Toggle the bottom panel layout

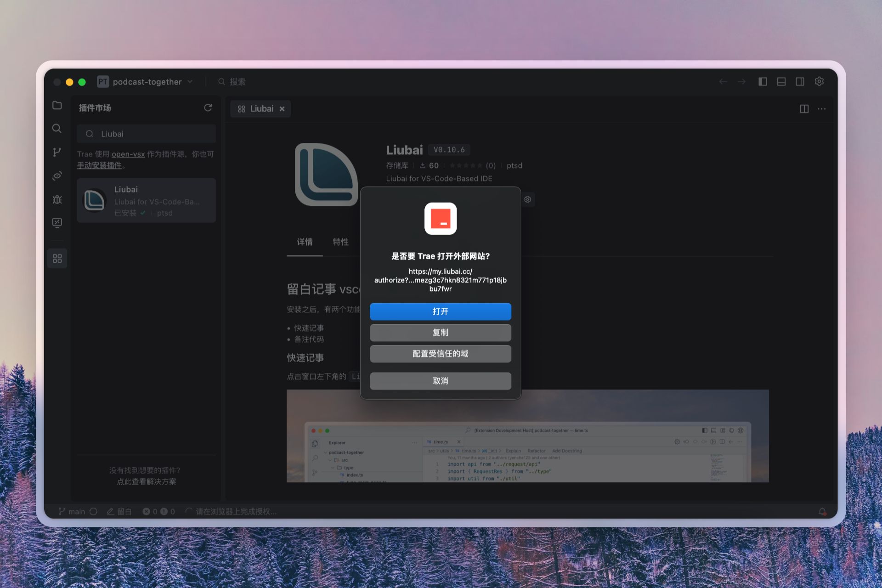point(781,81)
